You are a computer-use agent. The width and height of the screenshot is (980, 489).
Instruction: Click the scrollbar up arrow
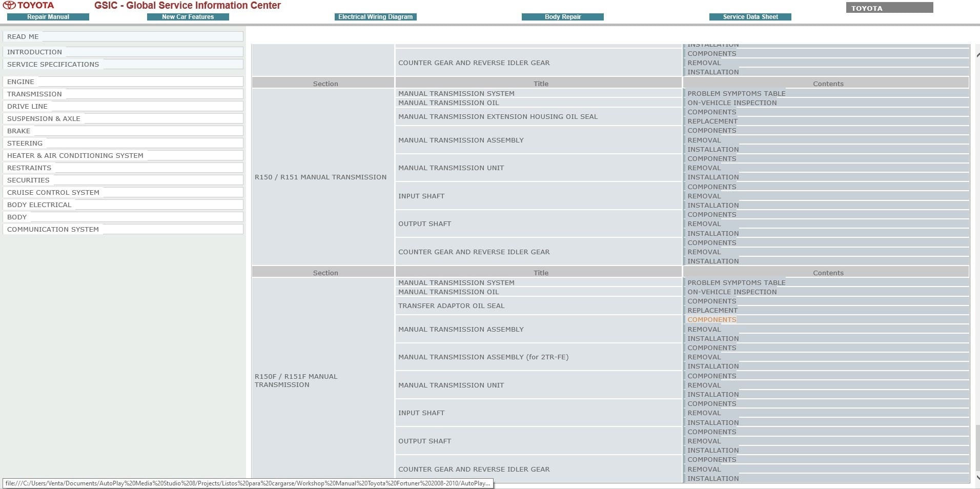point(977,54)
